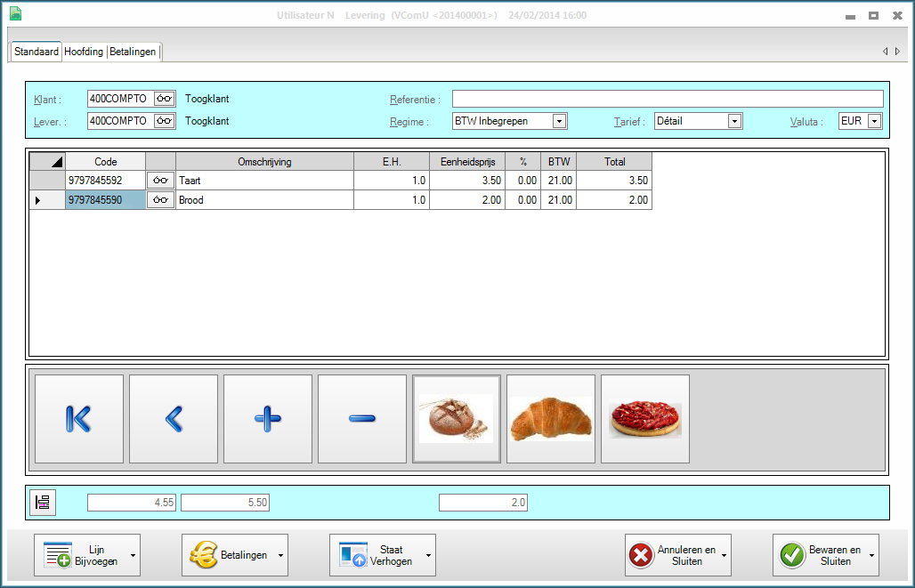Open the Valuta EUR dropdown
Viewport: 915px width, 588px height.
tap(874, 121)
